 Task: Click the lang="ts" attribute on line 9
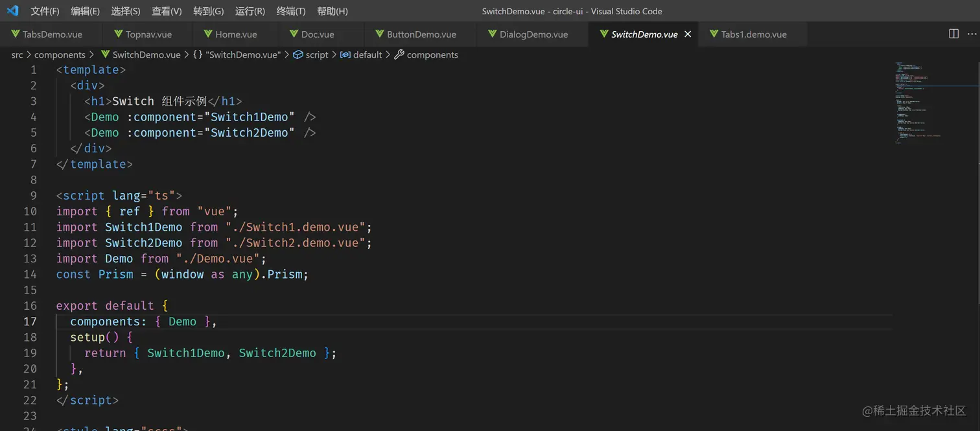click(x=144, y=196)
